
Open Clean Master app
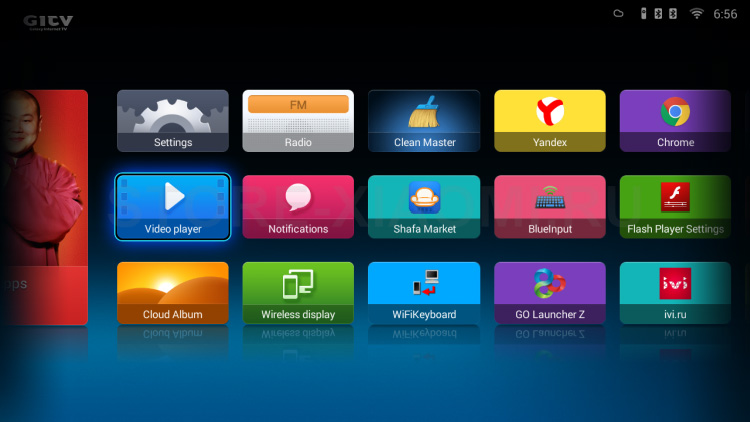424,121
